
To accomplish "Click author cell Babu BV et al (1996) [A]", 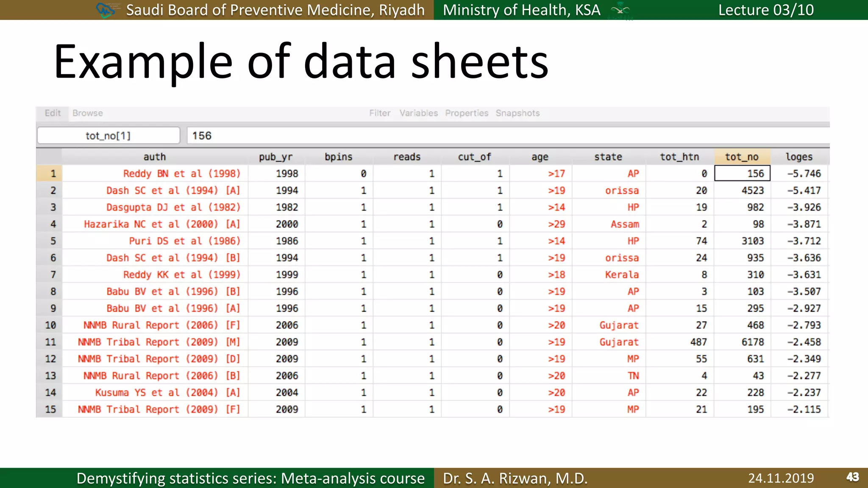I will (155, 308).
